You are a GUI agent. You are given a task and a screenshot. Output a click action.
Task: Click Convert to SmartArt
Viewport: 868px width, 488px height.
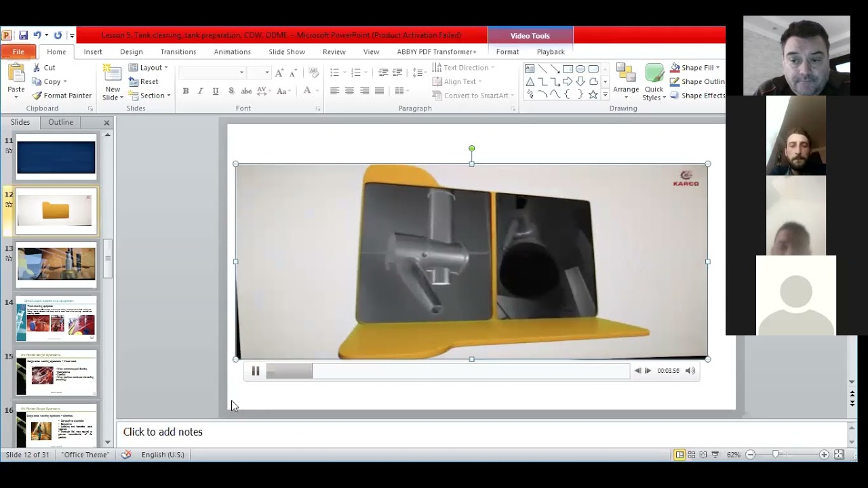(x=473, y=96)
